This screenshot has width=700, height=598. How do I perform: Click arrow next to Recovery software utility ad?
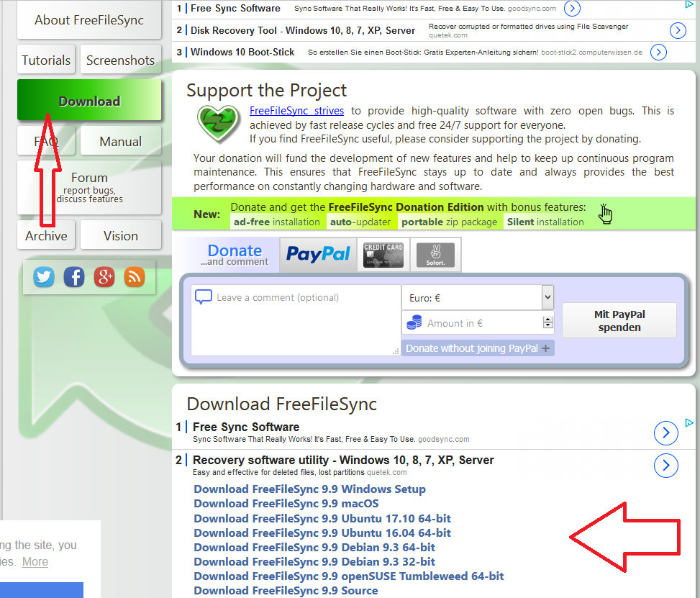pos(666,466)
